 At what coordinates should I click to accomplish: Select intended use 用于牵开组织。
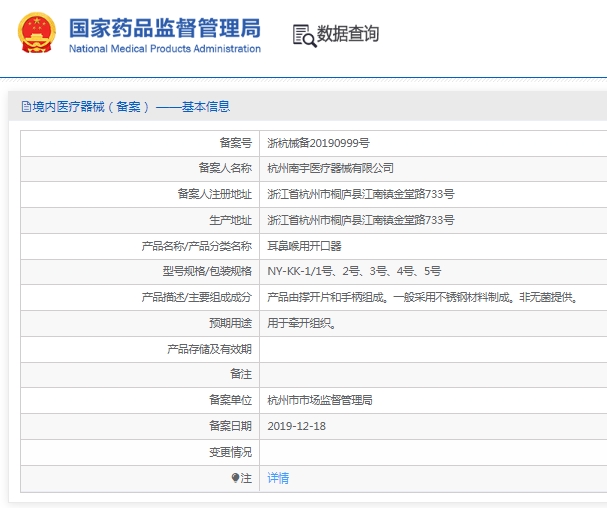click(302, 323)
